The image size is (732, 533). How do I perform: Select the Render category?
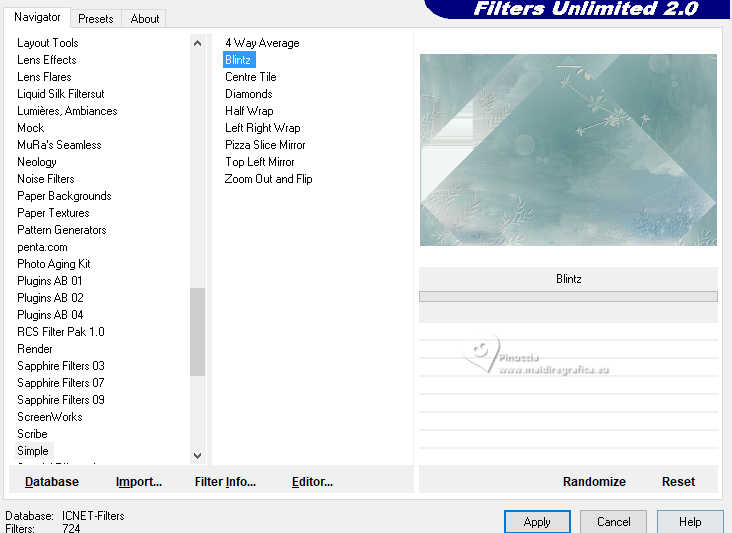(x=35, y=349)
